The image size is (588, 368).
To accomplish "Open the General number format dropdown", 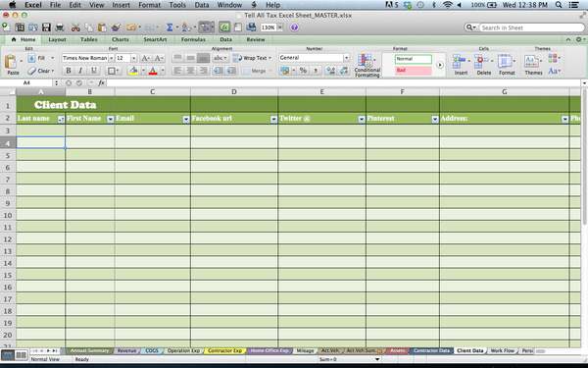I will coord(347,58).
